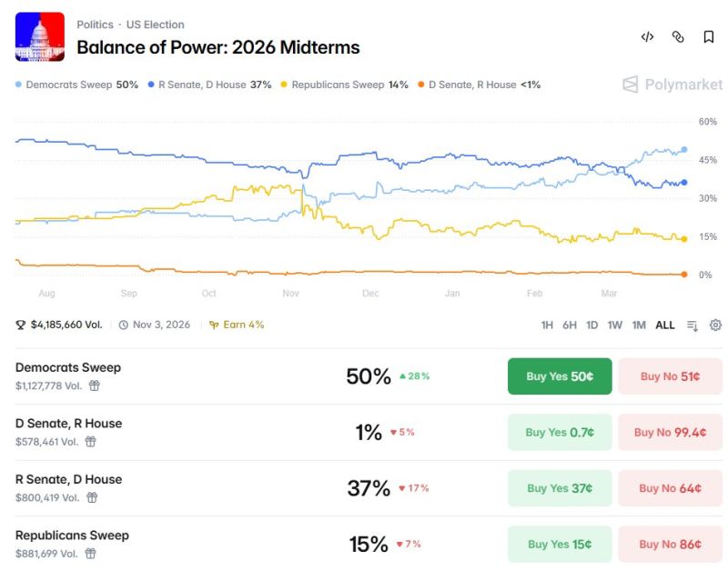Click the Polymarket watermark logo on the chart
The width and height of the screenshot is (728, 571).
(x=668, y=85)
